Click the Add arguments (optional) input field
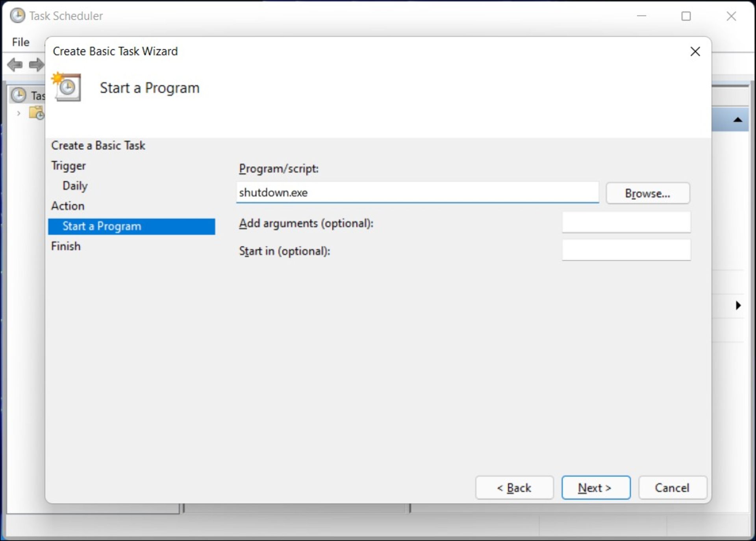The height and width of the screenshot is (541, 756). [x=626, y=222]
